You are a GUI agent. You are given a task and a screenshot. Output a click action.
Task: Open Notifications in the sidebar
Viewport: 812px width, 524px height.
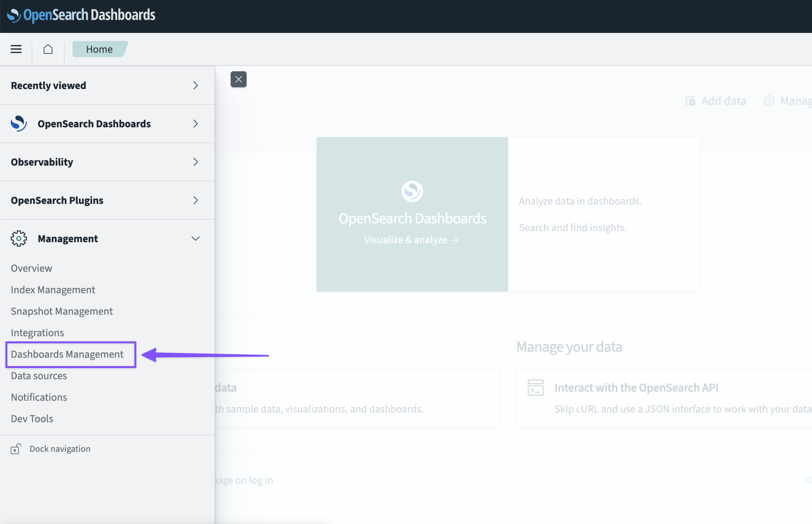[39, 397]
